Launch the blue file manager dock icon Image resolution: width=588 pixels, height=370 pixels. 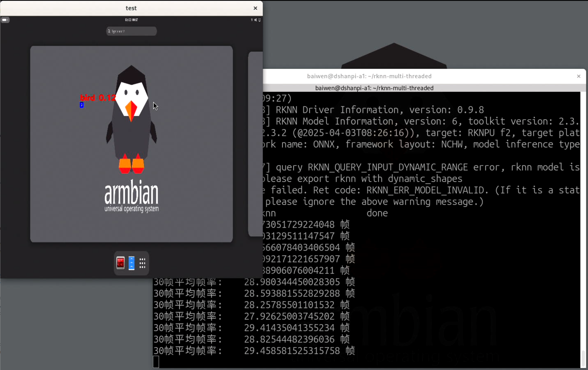click(131, 263)
